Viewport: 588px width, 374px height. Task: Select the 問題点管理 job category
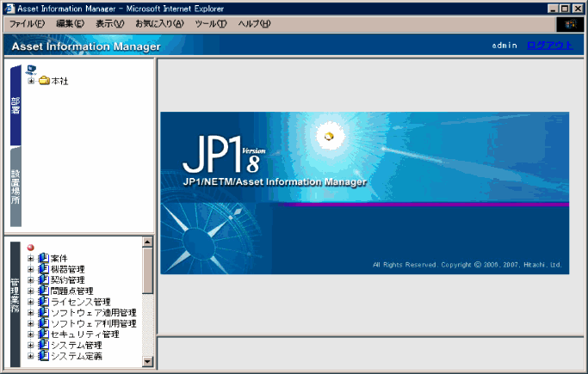point(72,291)
